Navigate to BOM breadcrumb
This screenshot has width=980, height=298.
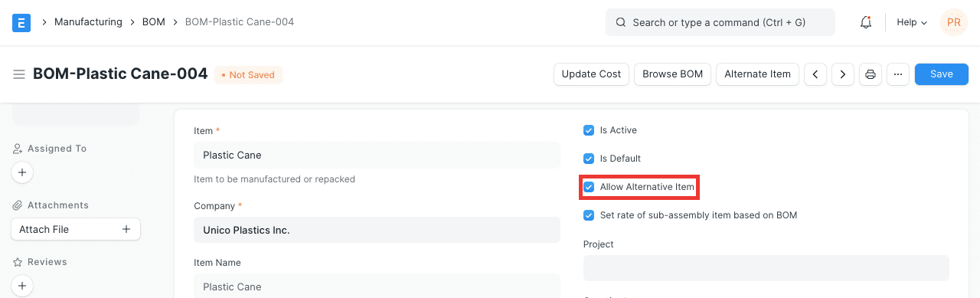(x=154, y=22)
